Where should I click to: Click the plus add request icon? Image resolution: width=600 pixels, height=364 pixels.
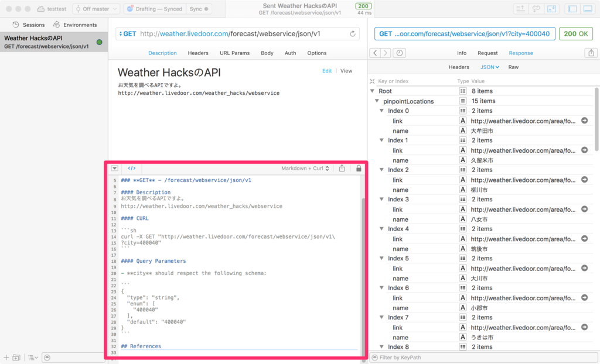(x=6, y=358)
